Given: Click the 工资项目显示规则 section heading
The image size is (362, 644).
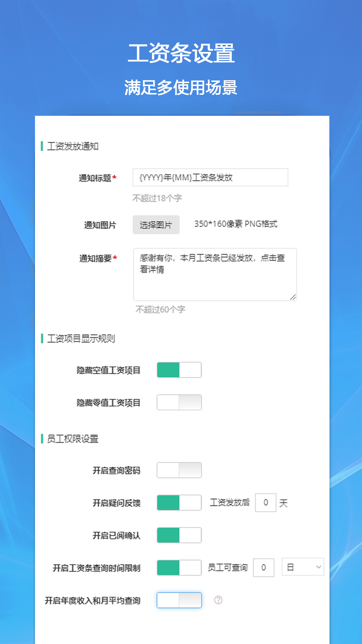Looking at the screenshot, I should point(81,339).
